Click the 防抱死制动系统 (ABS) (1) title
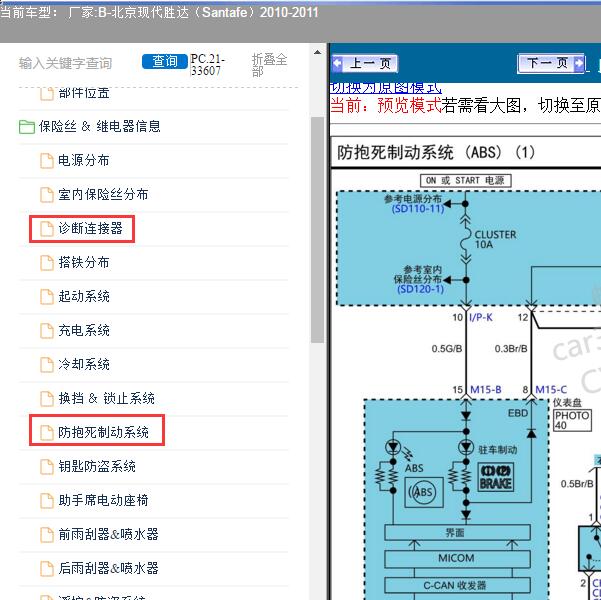The width and height of the screenshot is (601, 600). pos(436,153)
